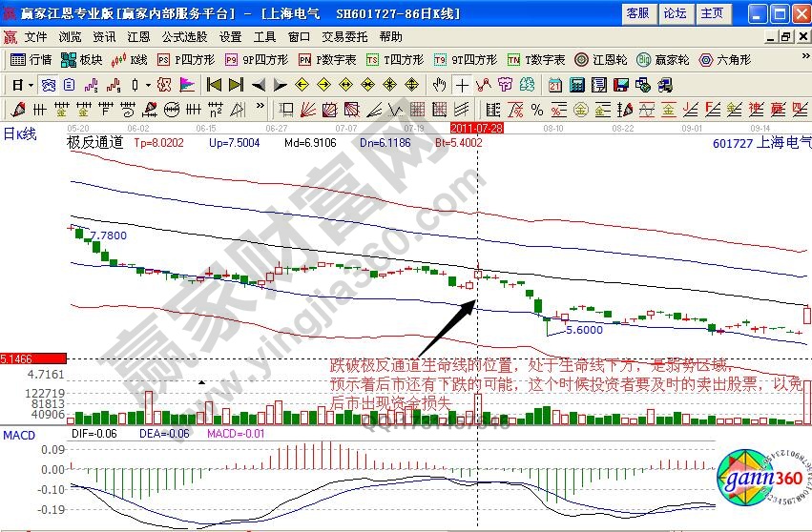Screen dimensions: 812x532
Task: Click the step-line 3 indicator icon
Action: (92, 85)
